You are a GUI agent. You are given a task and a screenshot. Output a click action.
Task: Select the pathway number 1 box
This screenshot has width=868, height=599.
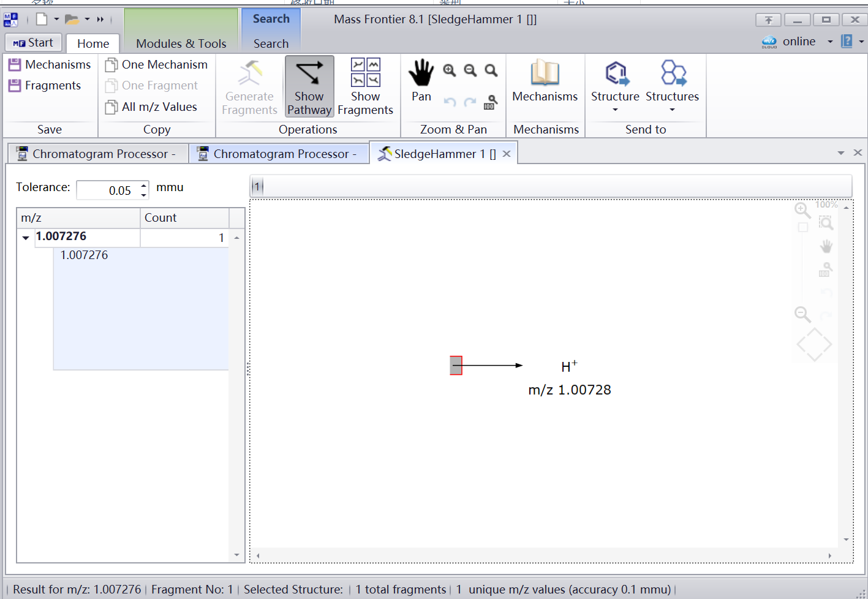257,186
